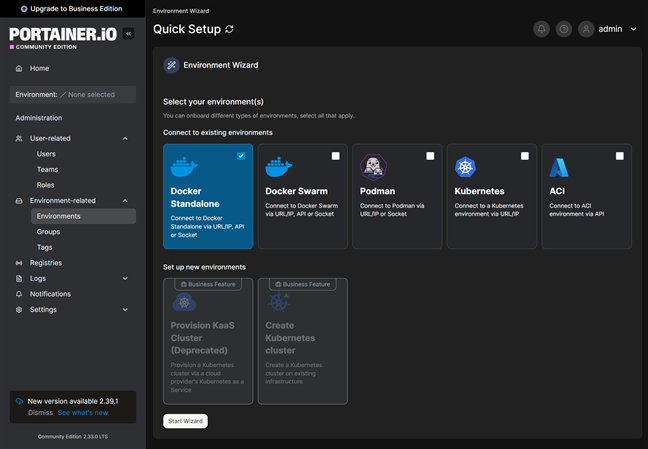Select Environments in the sidebar

point(83,216)
